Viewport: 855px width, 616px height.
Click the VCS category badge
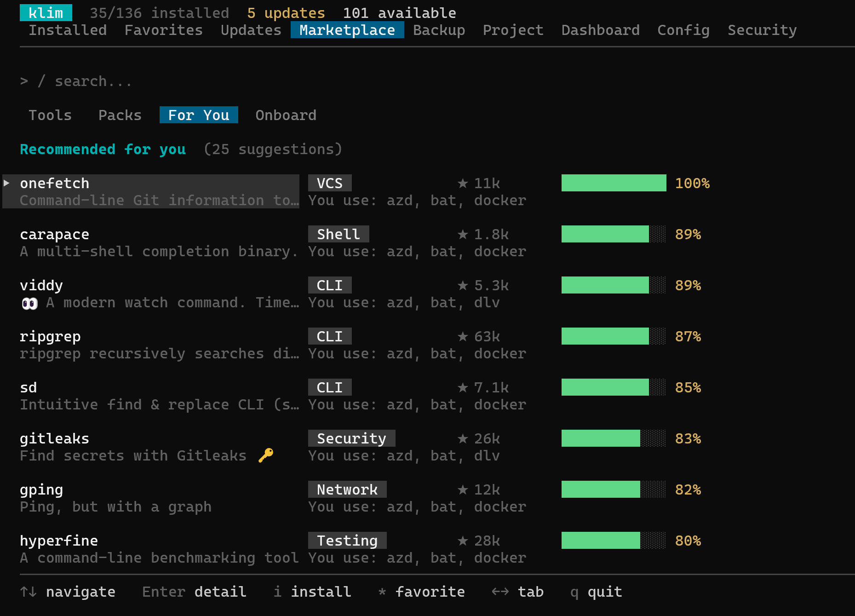[330, 183]
